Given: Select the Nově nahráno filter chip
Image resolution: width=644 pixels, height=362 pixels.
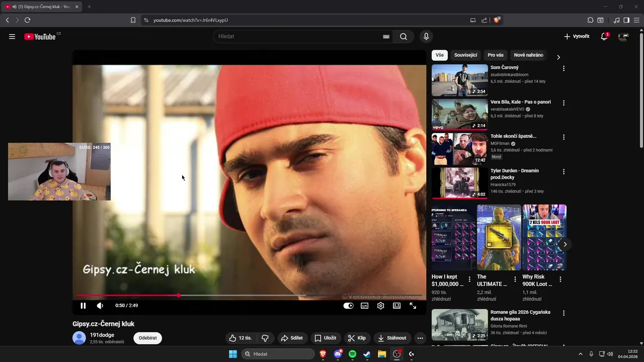Looking at the screenshot, I should coord(528,55).
